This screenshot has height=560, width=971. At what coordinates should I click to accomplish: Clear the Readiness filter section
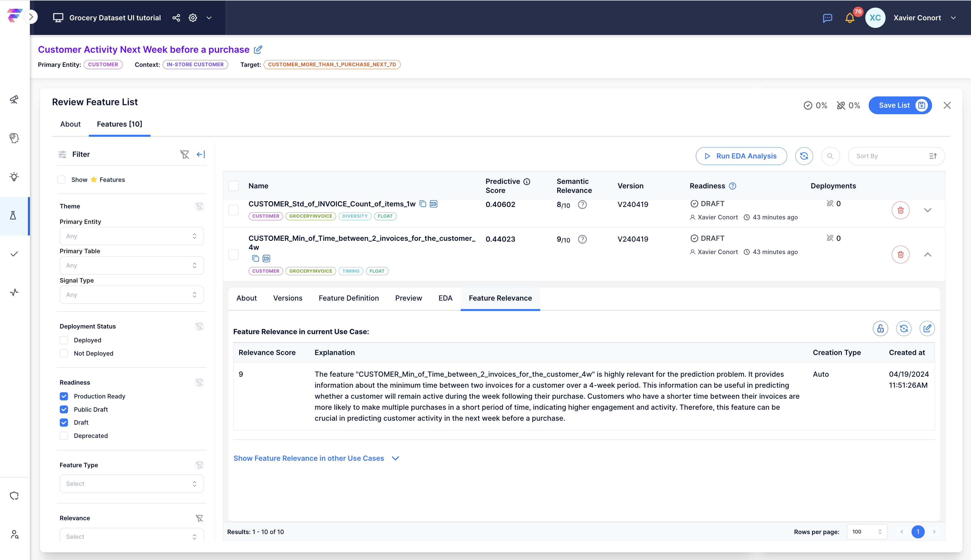tap(199, 382)
